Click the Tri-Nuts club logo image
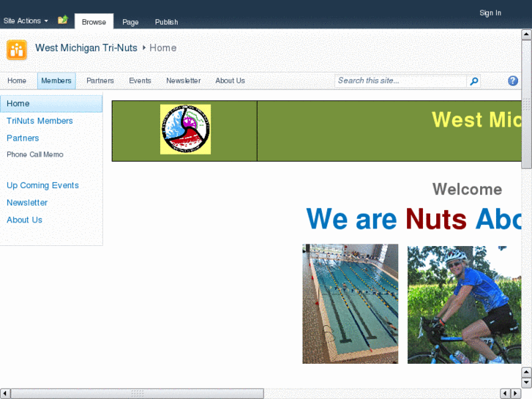Viewport: 532px width, 399px height. coord(185,130)
